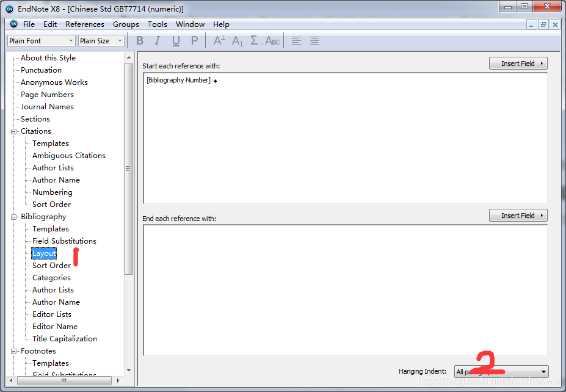
Task: Click the tree scroll up arrow
Action: (x=129, y=57)
